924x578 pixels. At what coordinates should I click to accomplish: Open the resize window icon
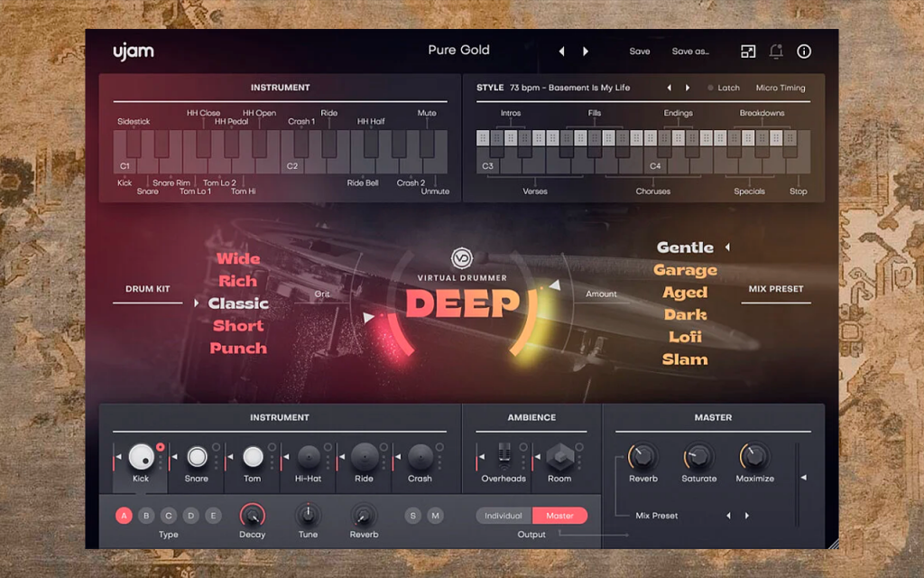point(748,51)
